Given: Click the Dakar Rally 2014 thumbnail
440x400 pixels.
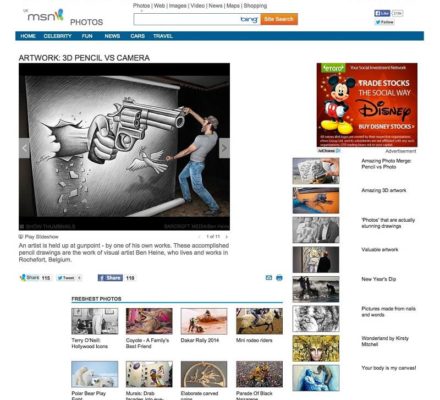Looking at the screenshot, I should point(204,321).
